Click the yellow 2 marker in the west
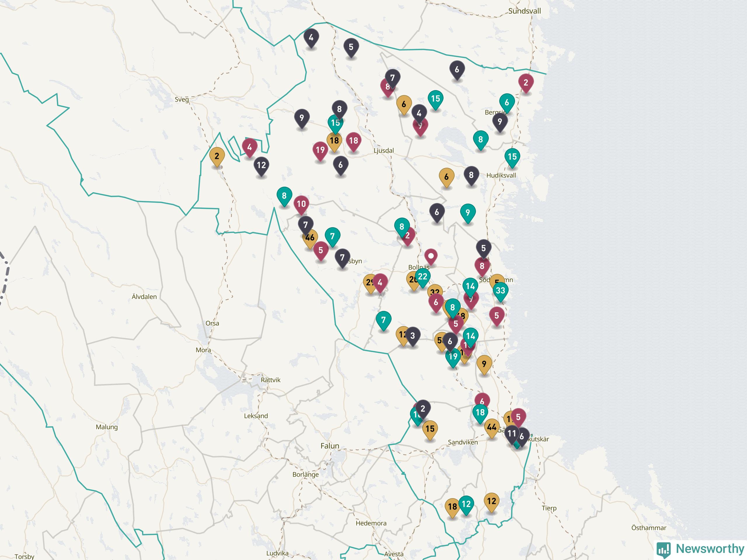 click(x=217, y=156)
